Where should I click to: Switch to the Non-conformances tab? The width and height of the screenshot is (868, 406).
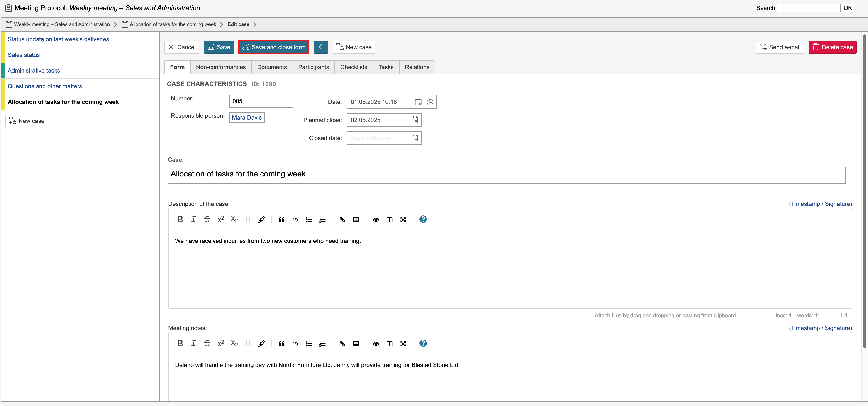pos(221,67)
